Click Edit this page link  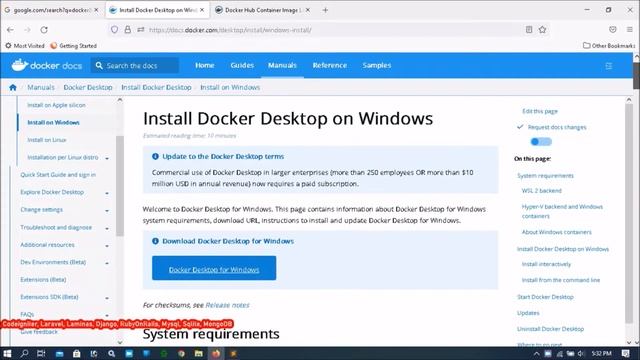(540, 111)
